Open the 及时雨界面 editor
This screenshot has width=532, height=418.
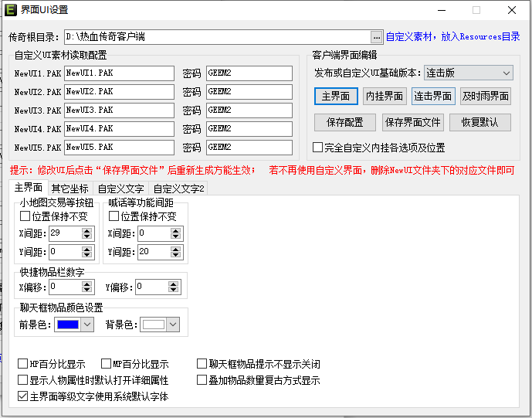tap(485, 96)
